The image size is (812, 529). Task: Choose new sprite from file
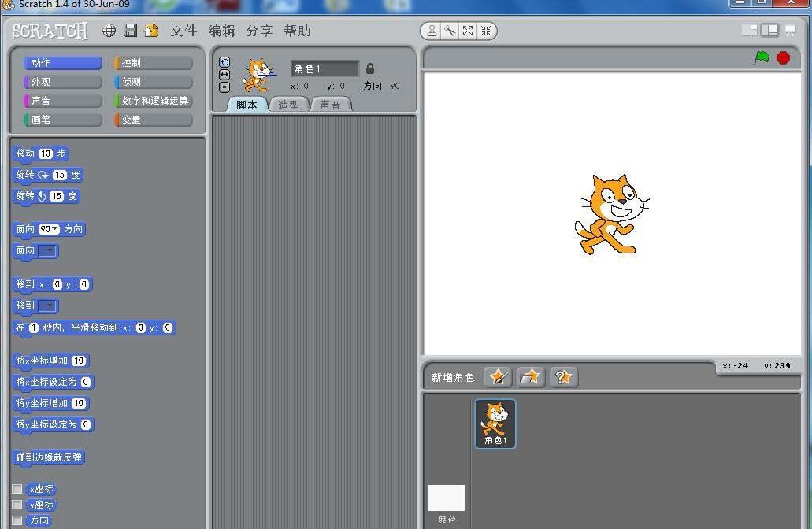530,377
